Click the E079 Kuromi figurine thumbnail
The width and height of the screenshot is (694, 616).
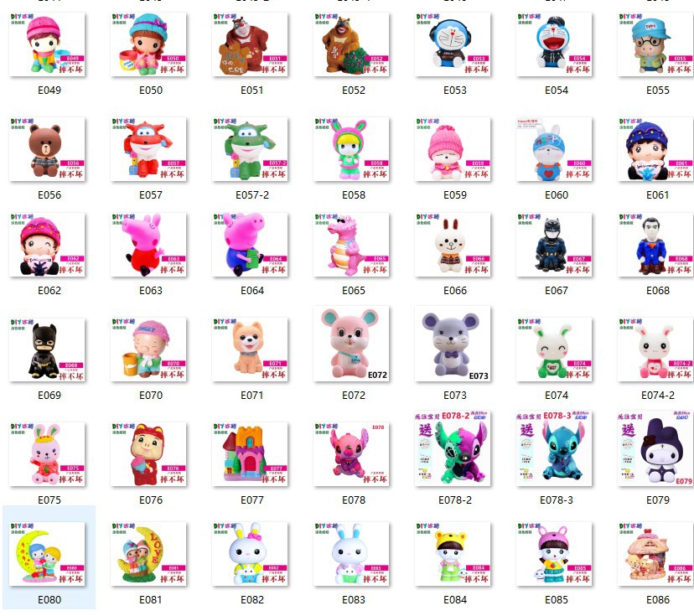[x=655, y=448]
